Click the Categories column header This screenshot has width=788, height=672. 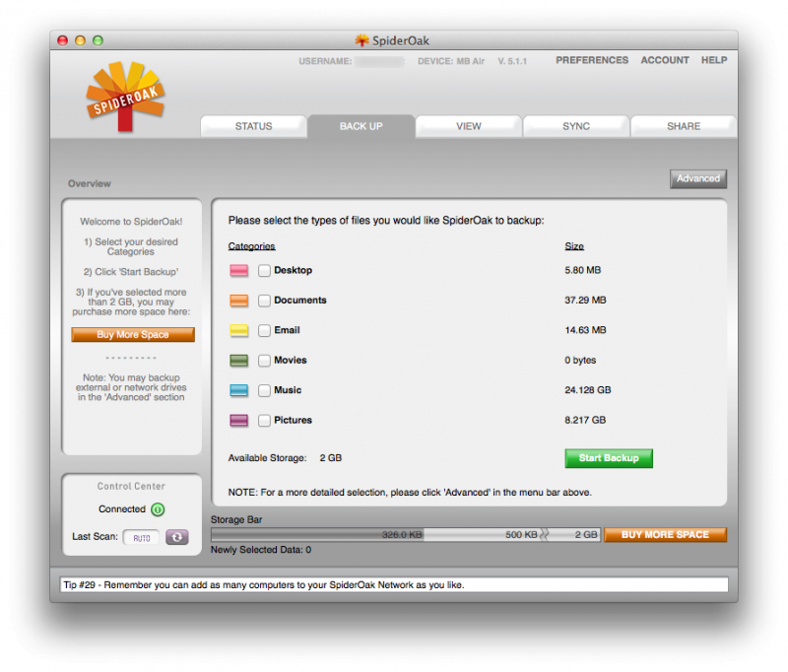click(x=252, y=246)
